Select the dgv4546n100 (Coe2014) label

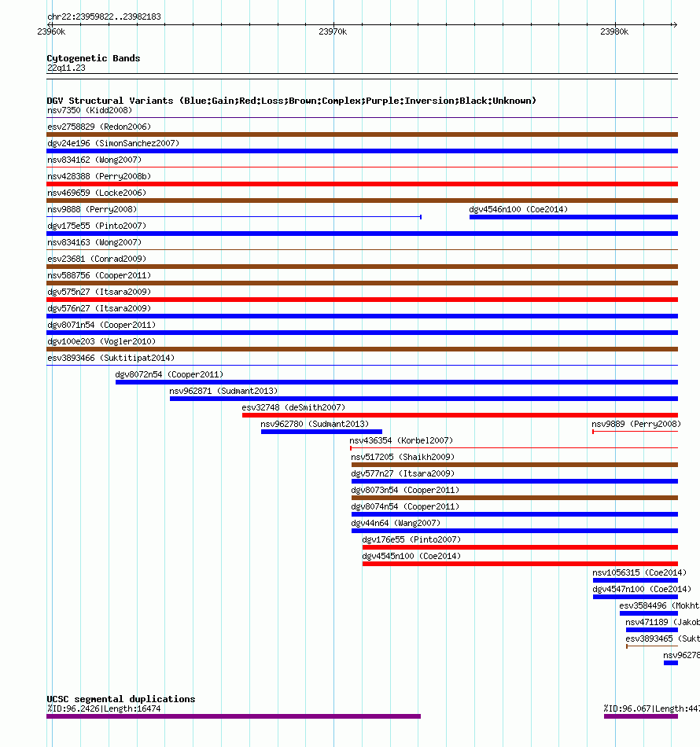tap(518, 210)
